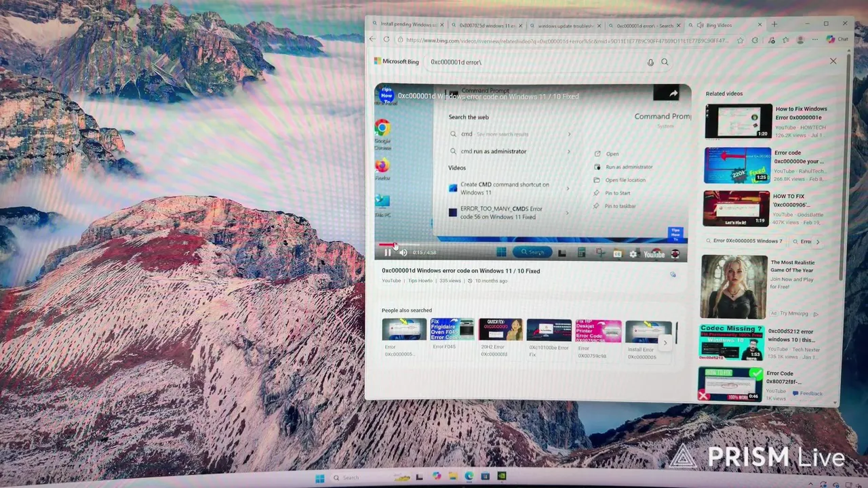Open Microsoft Edge from the taskbar
Image resolution: width=868 pixels, height=488 pixels.
[x=469, y=477]
